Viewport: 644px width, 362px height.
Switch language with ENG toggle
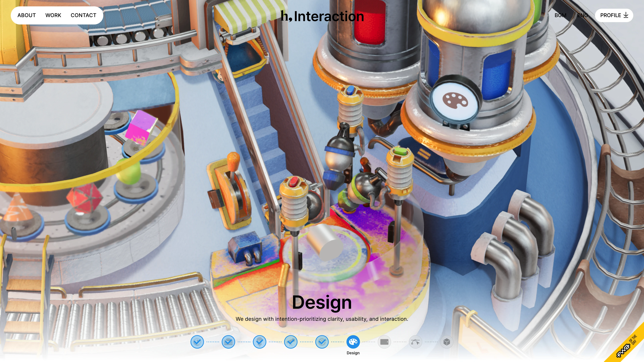(582, 15)
